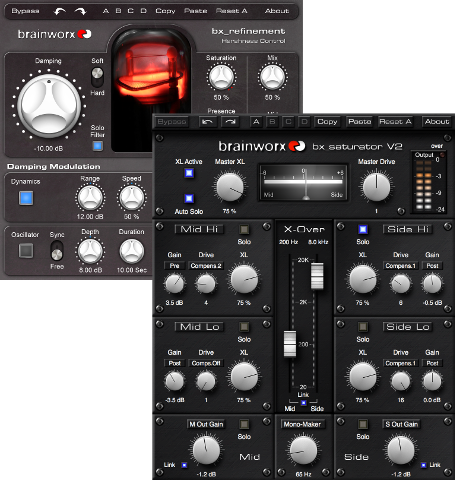Select preset slot B in bx_refinement
This screenshot has height=480, width=455.
point(118,11)
